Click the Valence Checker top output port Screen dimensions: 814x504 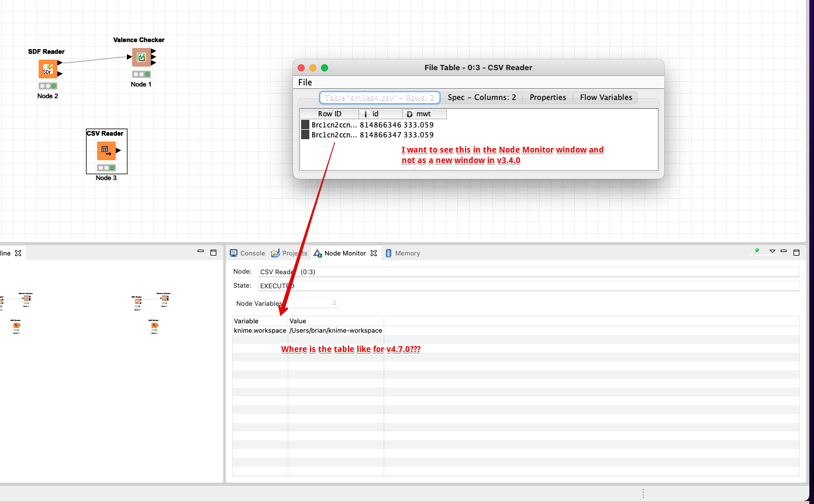(x=153, y=51)
